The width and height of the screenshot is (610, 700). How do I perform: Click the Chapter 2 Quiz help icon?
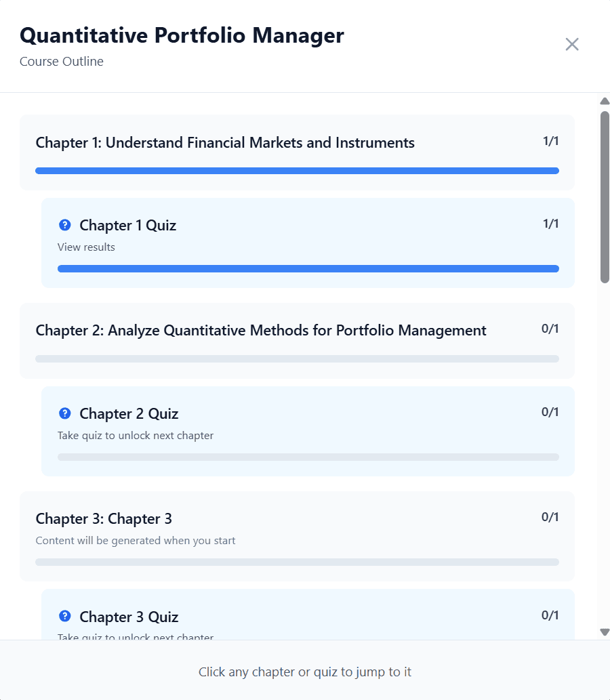[x=64, y=413]
